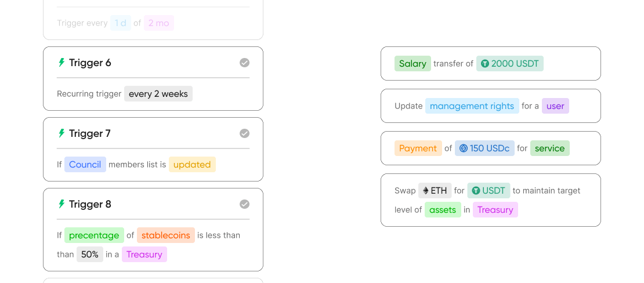
Task: Click the "management rights" tag
Action: 472,106
